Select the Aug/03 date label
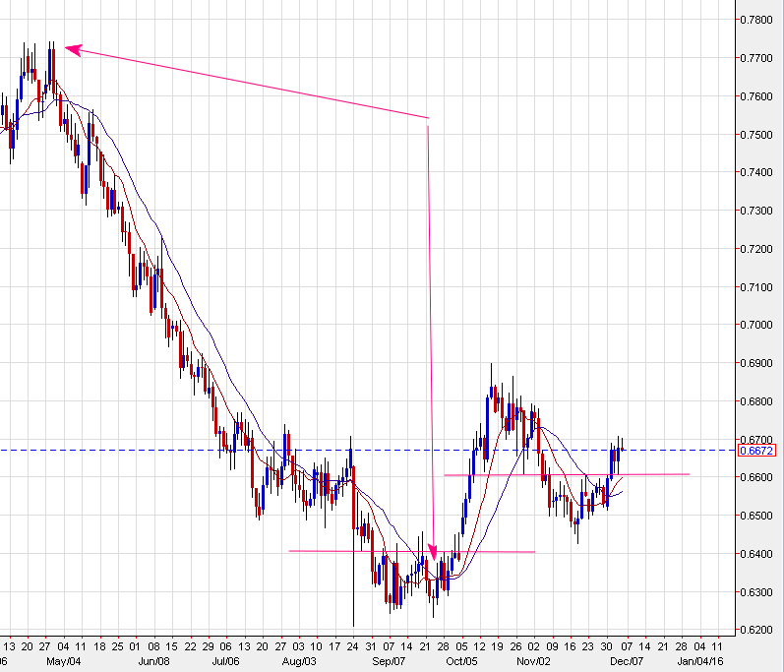 [x=299, y=661]
